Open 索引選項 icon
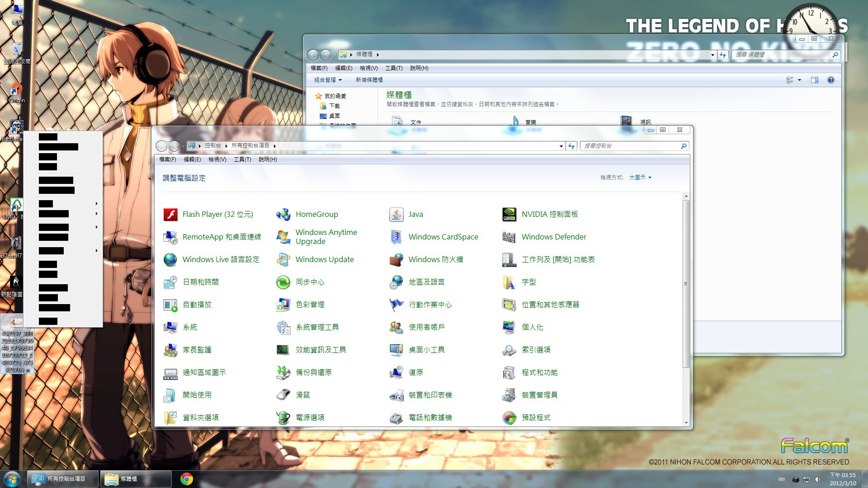 tap(509, 350)
